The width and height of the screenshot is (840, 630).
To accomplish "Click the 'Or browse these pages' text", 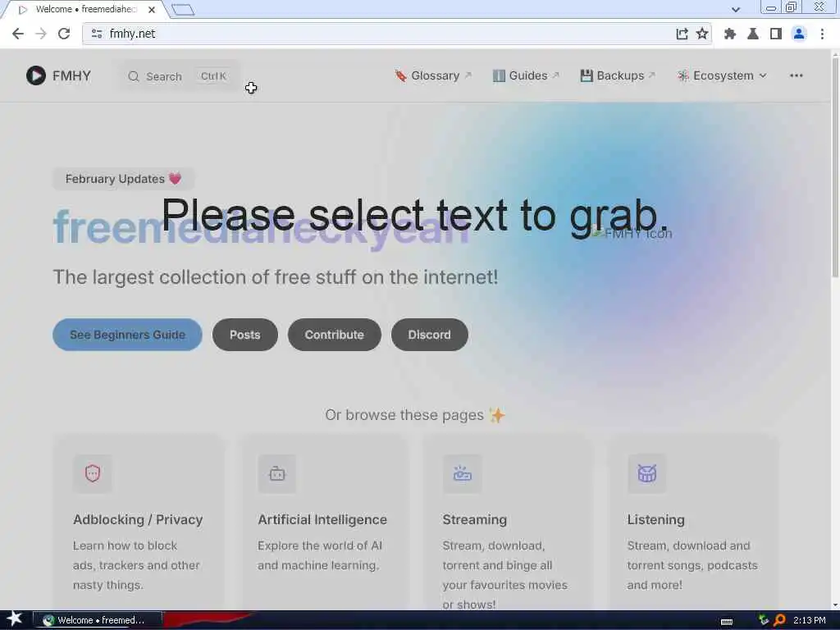I will (x=404, y=415).
